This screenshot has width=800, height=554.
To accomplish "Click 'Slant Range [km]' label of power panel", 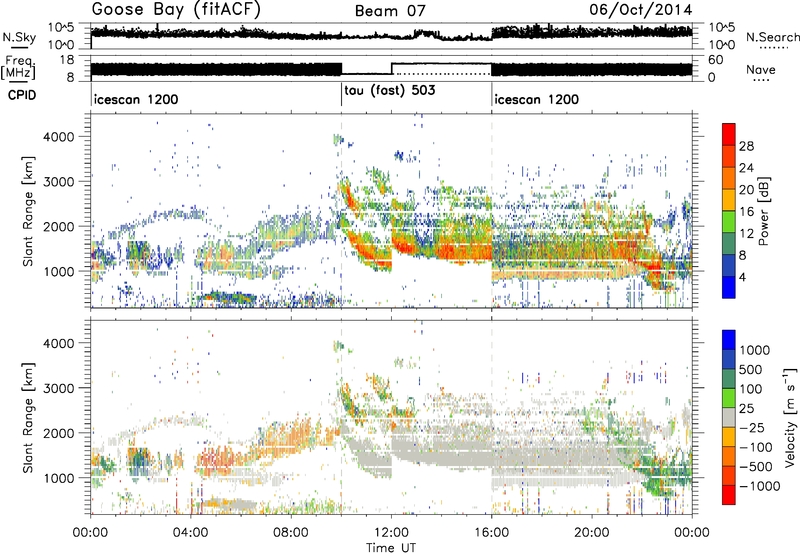I will (x=28, y=211).
